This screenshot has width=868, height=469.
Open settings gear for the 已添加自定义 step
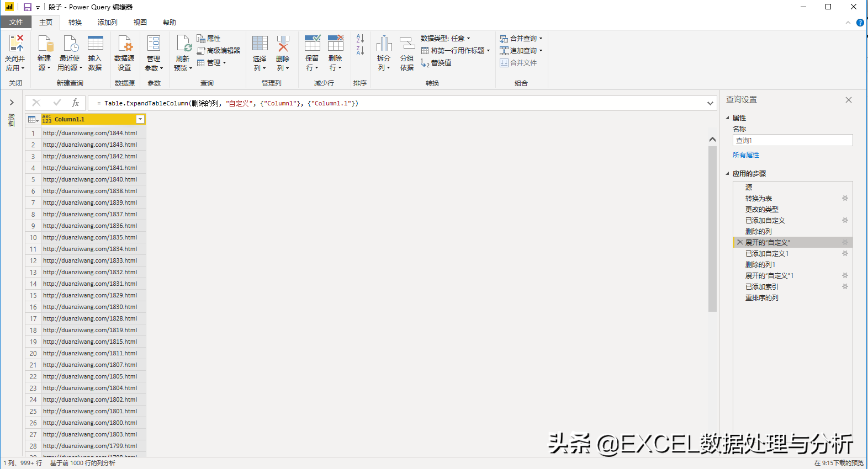point(845,220)
